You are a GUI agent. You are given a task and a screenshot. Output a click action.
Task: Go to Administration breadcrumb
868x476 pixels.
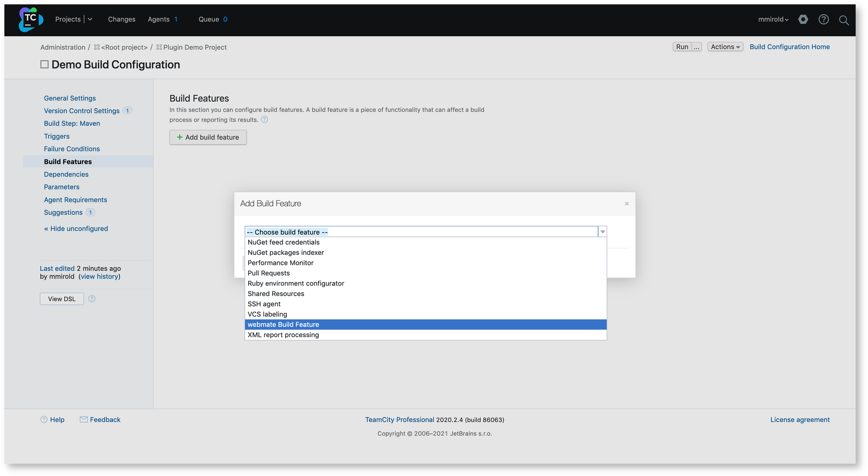click(x=63, y=47)
